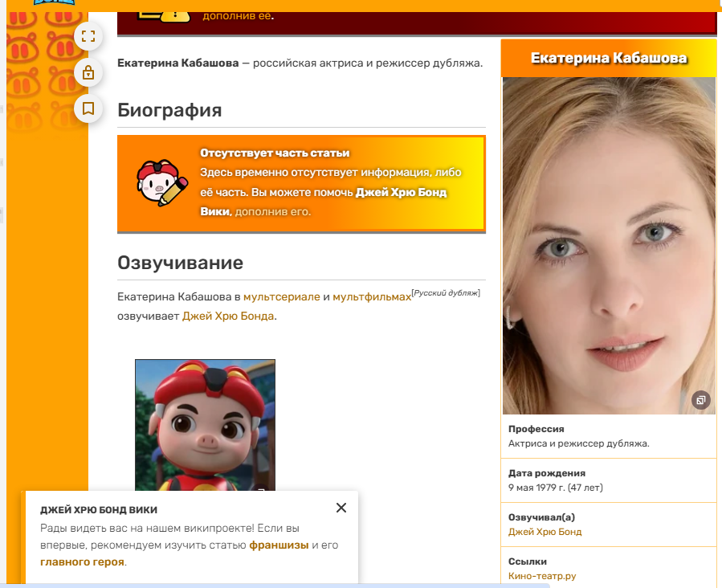
Task: Click 'главного героя' link in welcome popup
Action: [x=82, y=562]
